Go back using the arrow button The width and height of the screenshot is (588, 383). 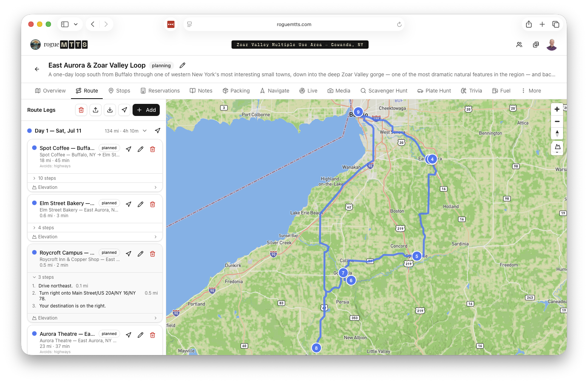point(37,69)
